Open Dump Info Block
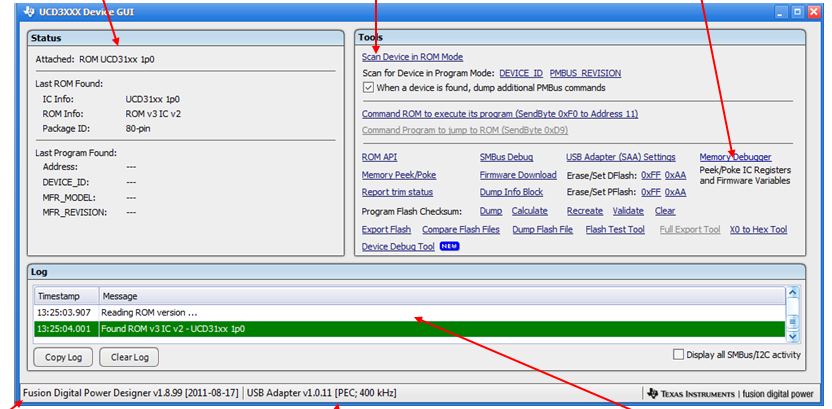 coord(511,192)
